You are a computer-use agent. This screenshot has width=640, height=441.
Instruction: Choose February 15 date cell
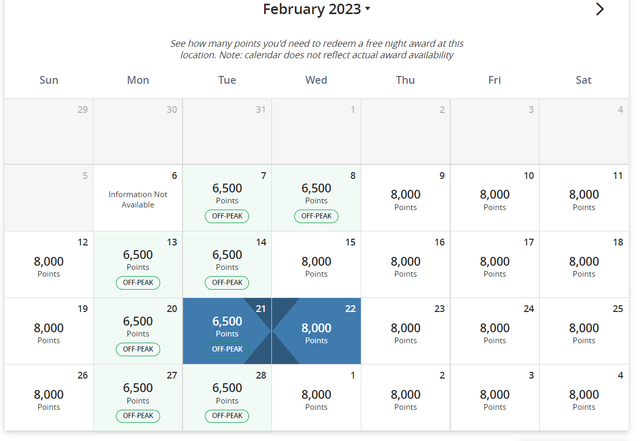316,265
